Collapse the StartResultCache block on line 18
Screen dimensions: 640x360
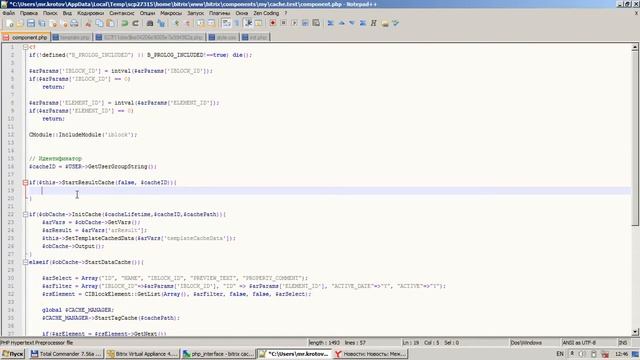click(x=25, y=182)
